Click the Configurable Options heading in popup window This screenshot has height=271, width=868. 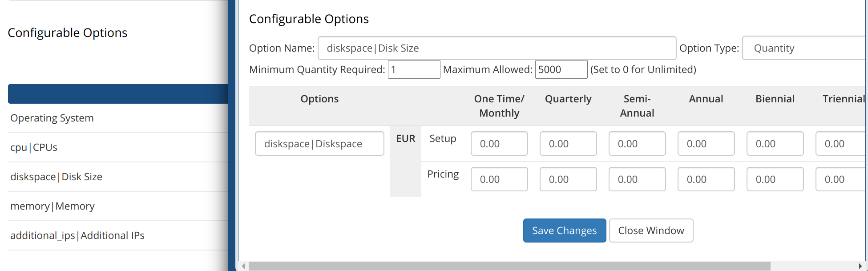coord(309,19)
